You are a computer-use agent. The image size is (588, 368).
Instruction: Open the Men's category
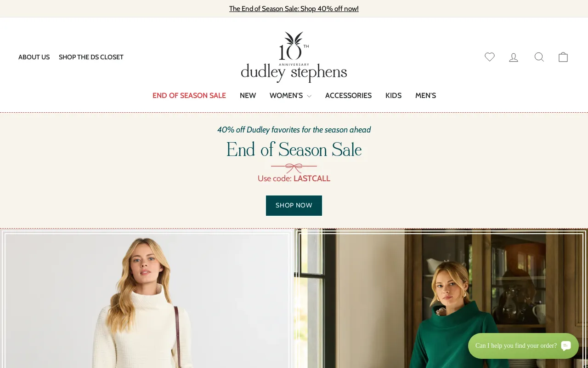tap(425, 96)
